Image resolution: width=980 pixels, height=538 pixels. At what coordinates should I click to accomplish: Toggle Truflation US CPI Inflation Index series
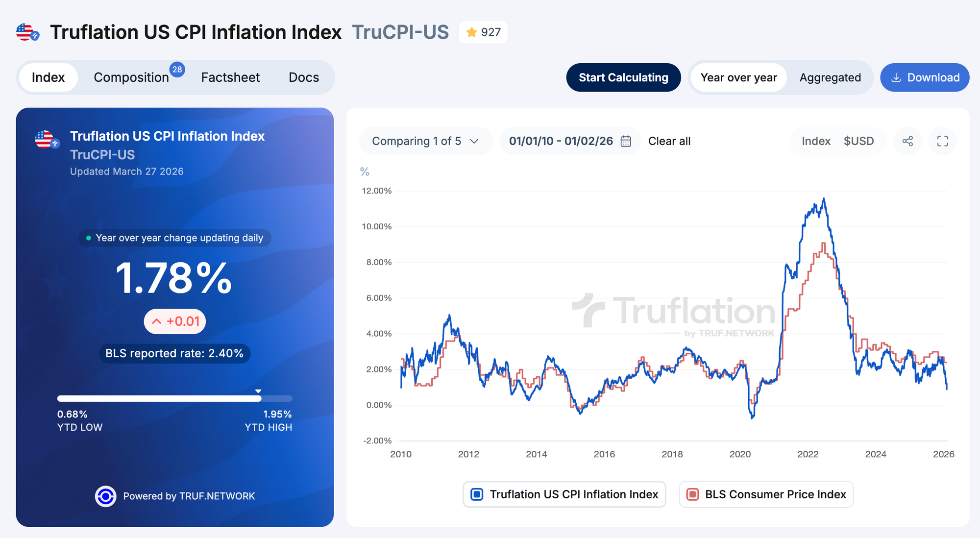[x=564, y=494]
